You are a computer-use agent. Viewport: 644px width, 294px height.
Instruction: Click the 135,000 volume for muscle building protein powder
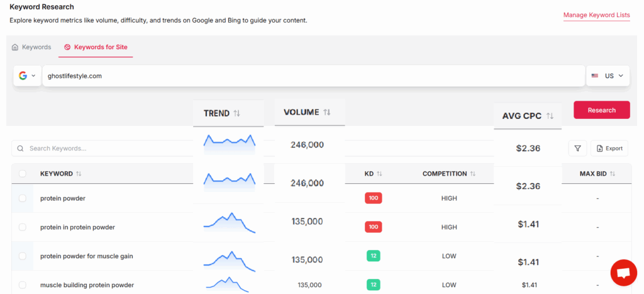(309, 285)
